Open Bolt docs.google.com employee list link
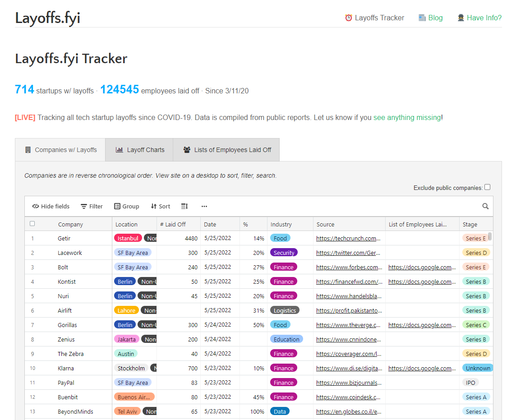Image resolution: width=516 pixels, height=420 pixels. coord(422,267)
